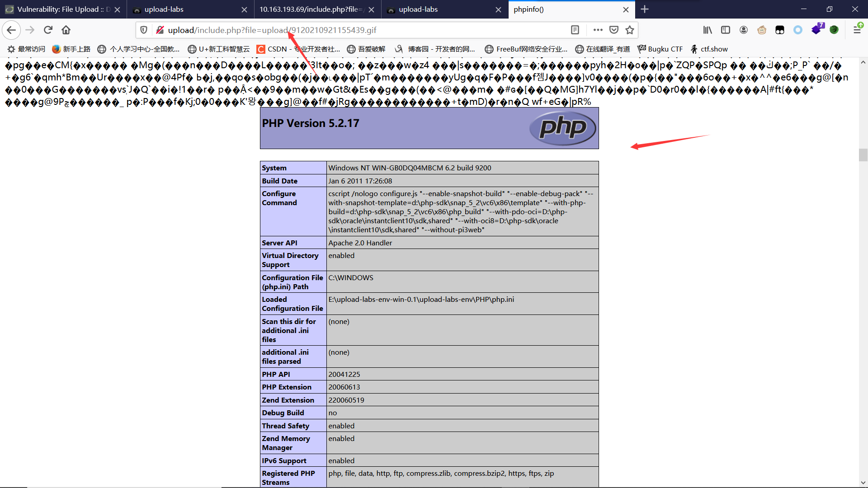
Task: Open 吾爱破解 bookmark
Action: pos(366,49)
